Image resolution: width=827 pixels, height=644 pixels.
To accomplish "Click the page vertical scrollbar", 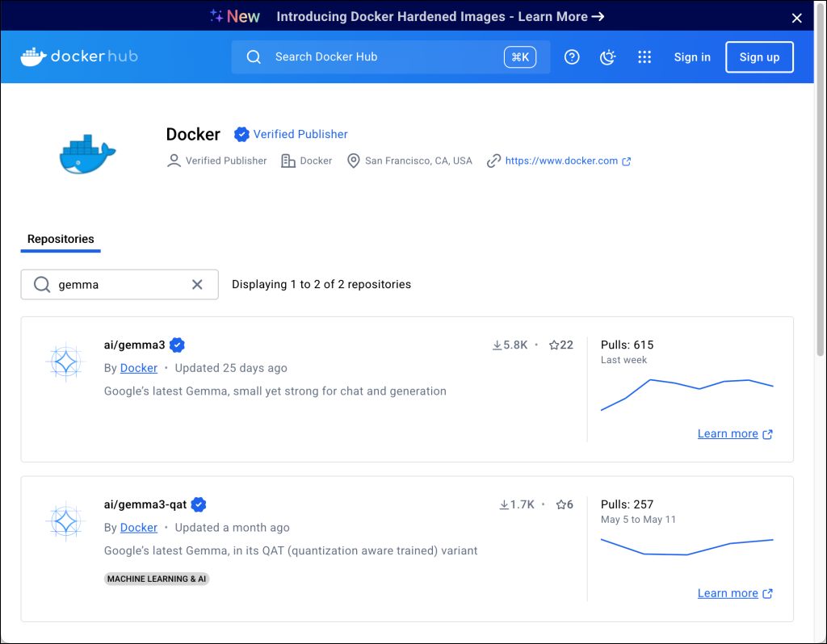I will pyautogui.click(x=821, y=179).
